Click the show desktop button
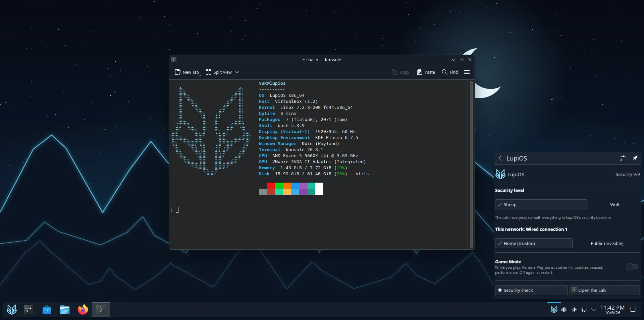This screenshot has width=644, height=320. [633, 310]
